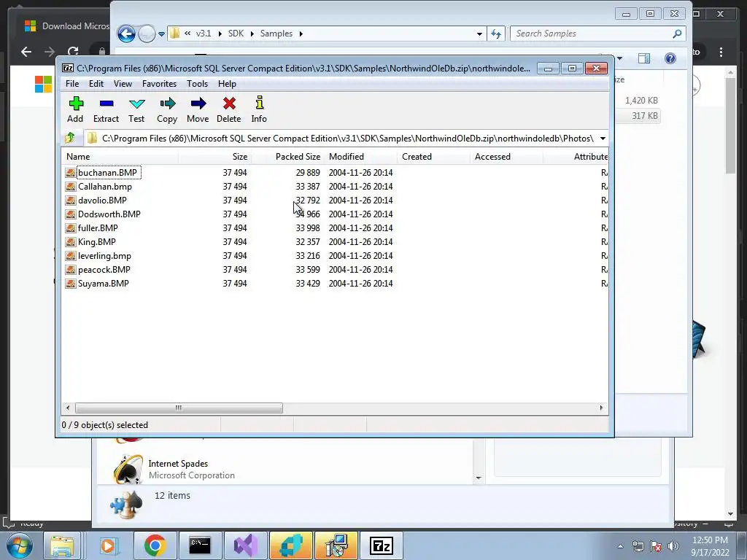This screenshot has width=747, height=560.
Task: Click the bitmap icon beside King.BMP
Action: coord(71,242)
